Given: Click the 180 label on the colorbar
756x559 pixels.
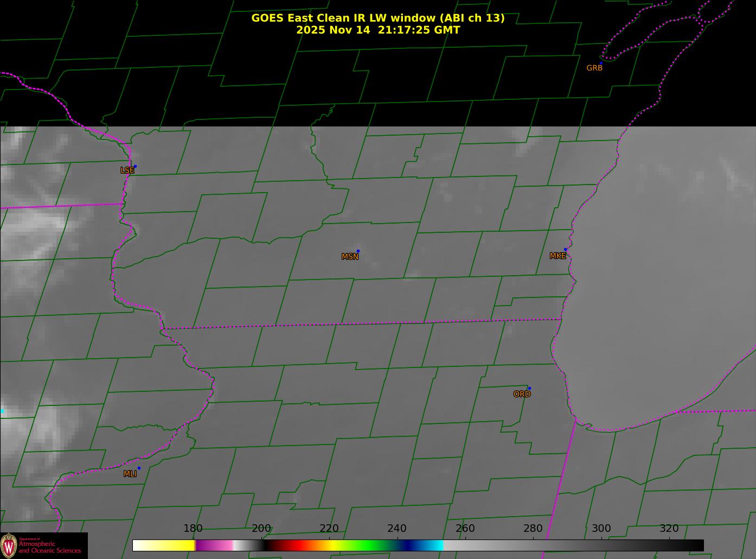Looking at the screenshot, I should tap(193, 529).
